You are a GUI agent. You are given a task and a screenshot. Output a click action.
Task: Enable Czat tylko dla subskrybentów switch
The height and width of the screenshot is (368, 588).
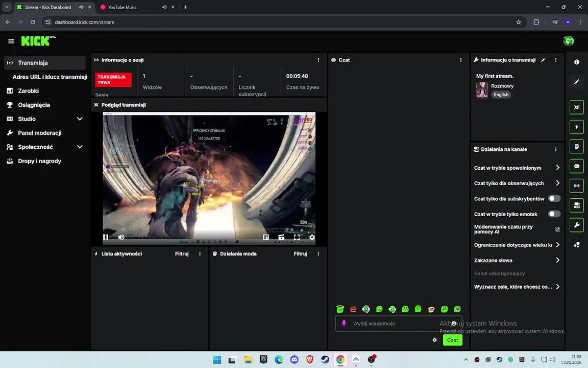(554, 198)
